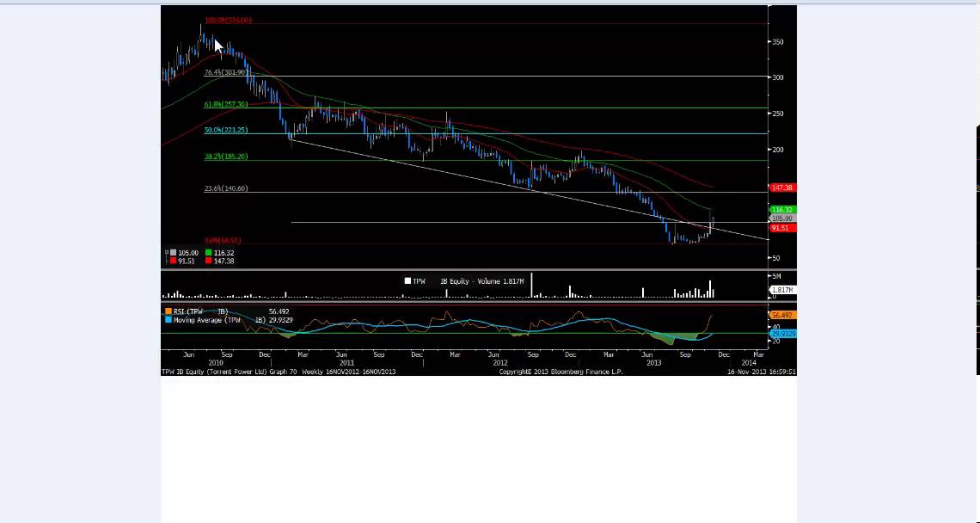Click the RSI (TPW IB) legend label
Screen dimensions: 980x523
coord(200,311)
